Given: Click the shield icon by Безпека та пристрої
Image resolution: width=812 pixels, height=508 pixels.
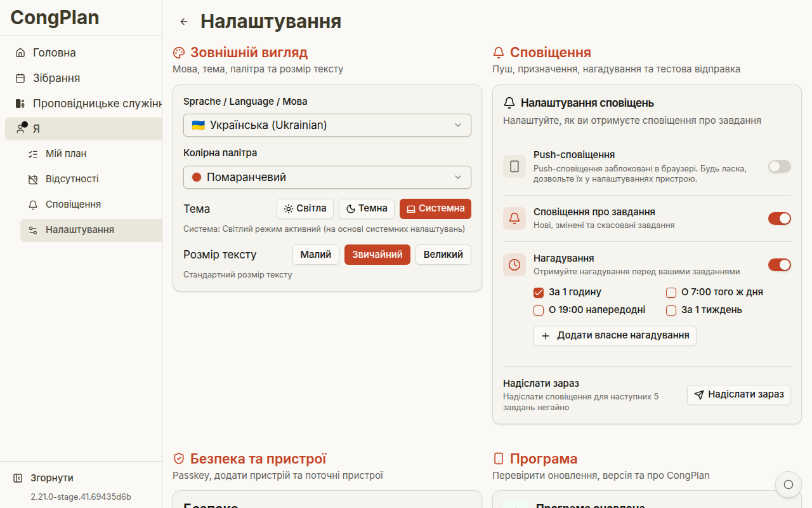Looking at the screenshot, I should click(179, 459).
